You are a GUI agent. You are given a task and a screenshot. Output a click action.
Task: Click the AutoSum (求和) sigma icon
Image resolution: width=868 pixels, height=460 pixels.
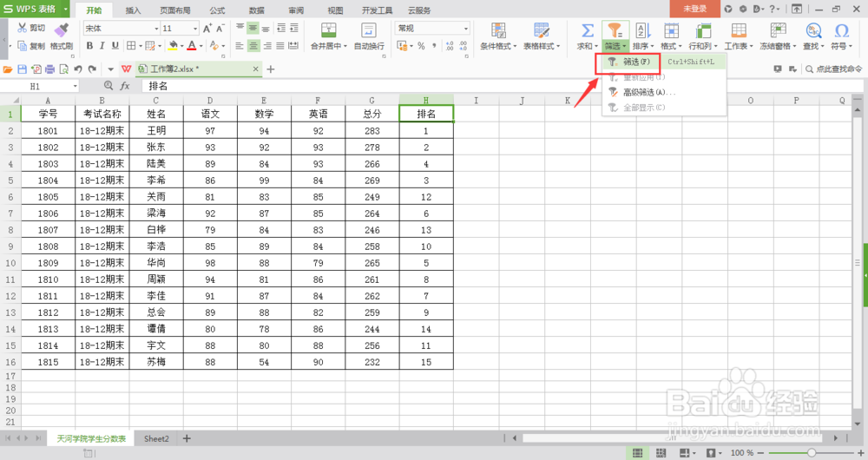(x=588, y=30)
